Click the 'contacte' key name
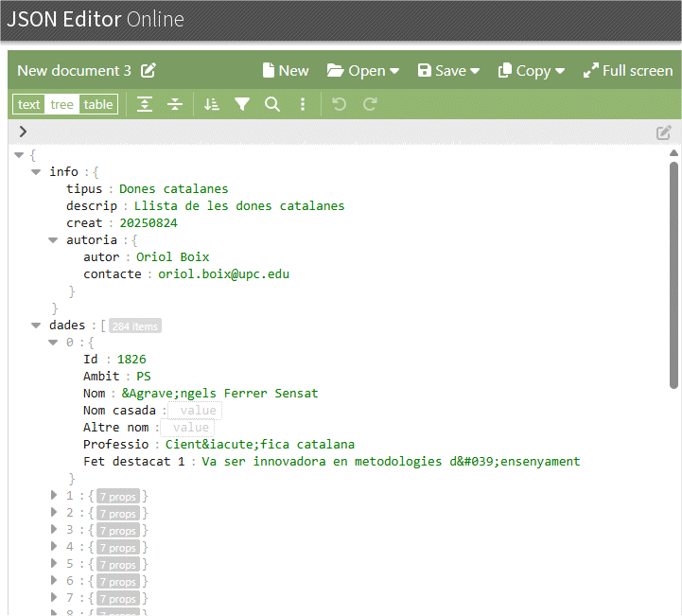Screen dimensions: 682x616 (113, 274)
